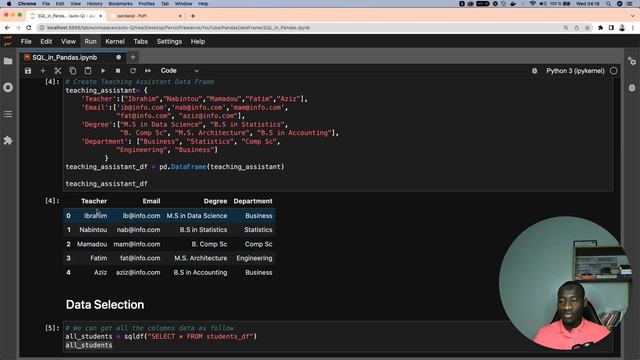Open the Help menu in JupyterLab
Viewport: 640px width, 360px height.
click(198, 42)
